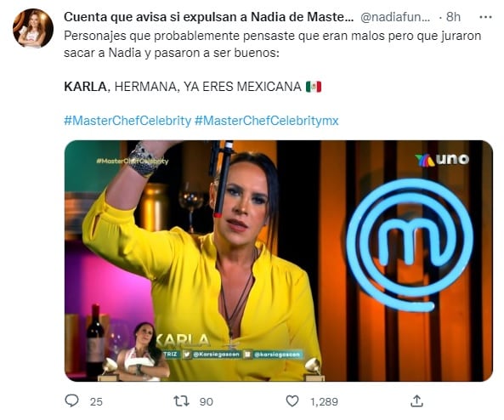Click the account display name

tap(208, 17)
